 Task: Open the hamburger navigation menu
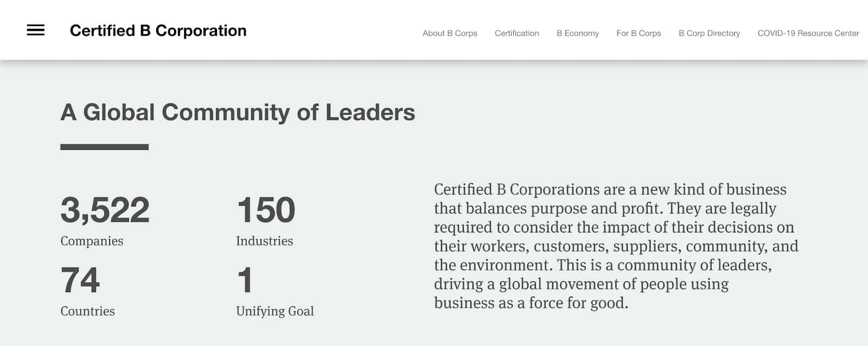[x=36, y=30]
